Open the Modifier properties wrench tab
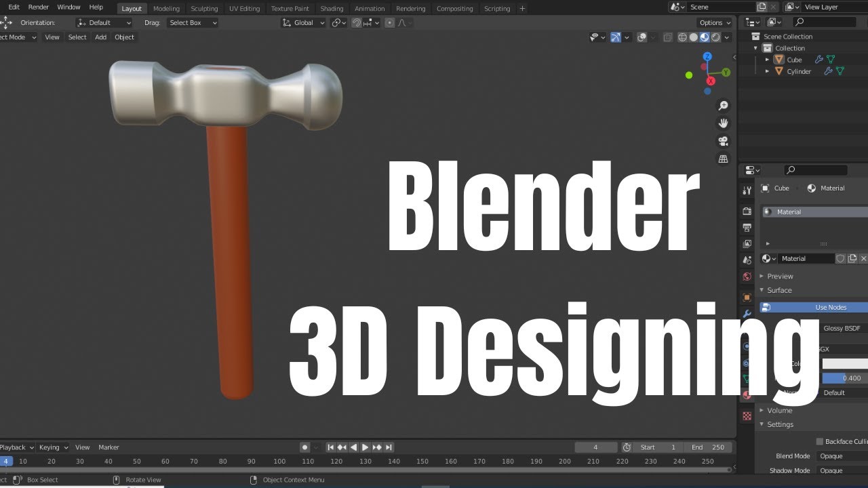The height and width of the screenshot is (488, 868). 747,314
